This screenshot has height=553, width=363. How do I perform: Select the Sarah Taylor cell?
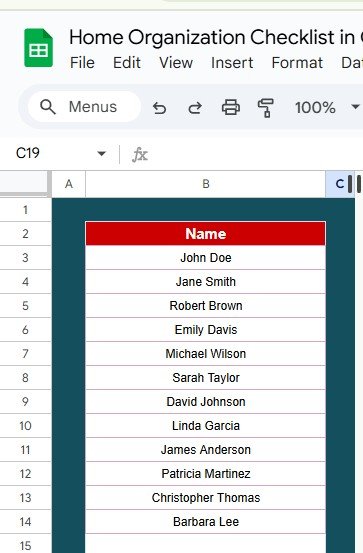click(x=206, y=377)
